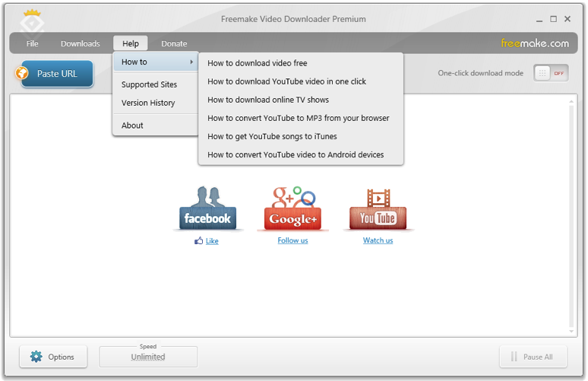Click the Freemake crown logo icon
Screen dimensions: 588x381
(x=32, y=23)
